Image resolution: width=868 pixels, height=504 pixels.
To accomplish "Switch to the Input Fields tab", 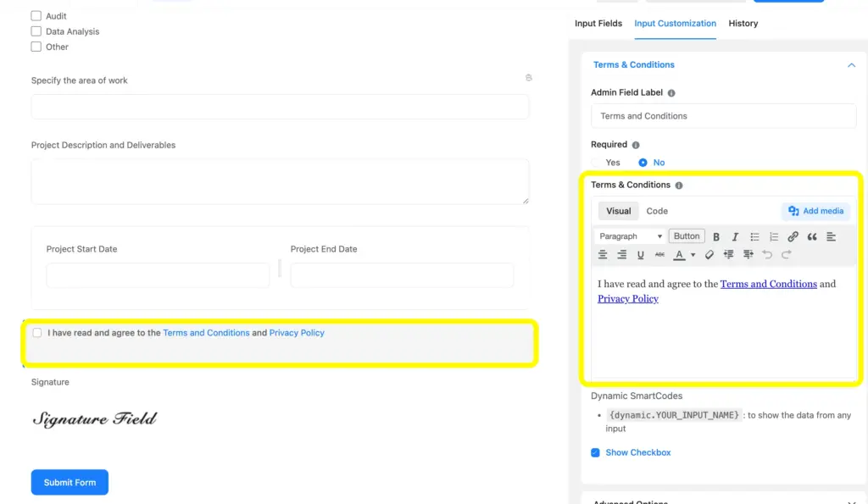I will (598, 23).
